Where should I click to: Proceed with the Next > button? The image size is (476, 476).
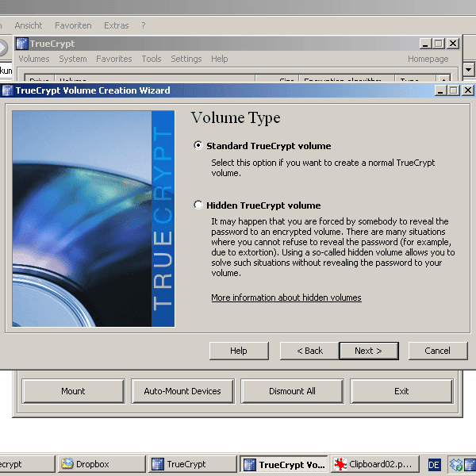[369, 351]
